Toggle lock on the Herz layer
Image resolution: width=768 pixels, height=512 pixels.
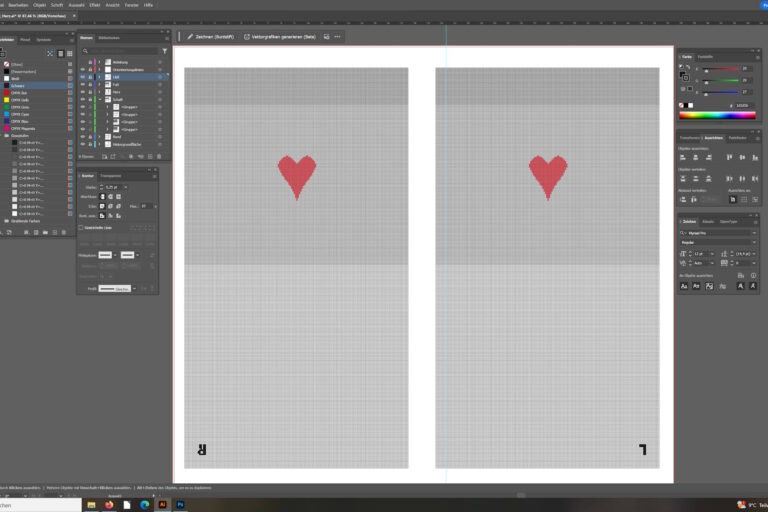pyautogui.click(x=90, y=92)
